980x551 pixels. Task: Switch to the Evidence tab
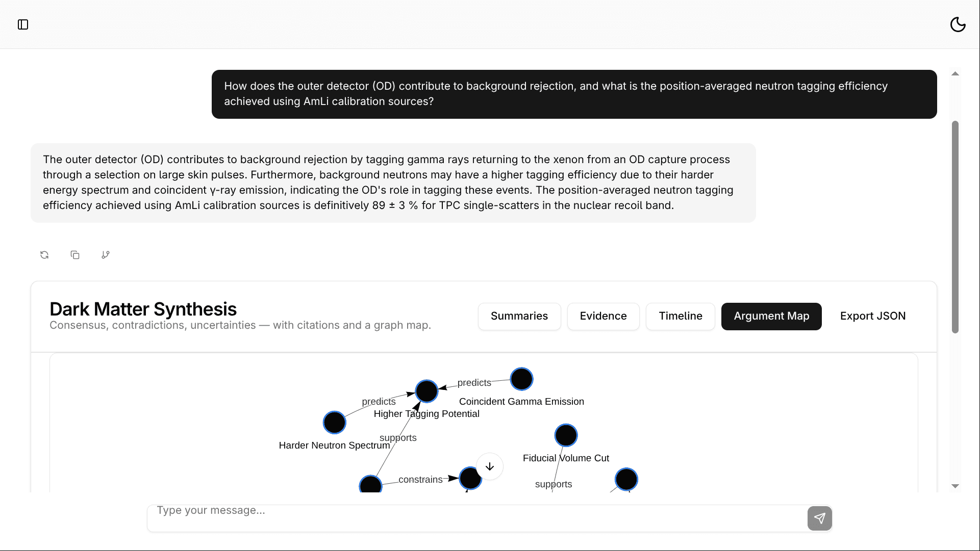point(603,316)
